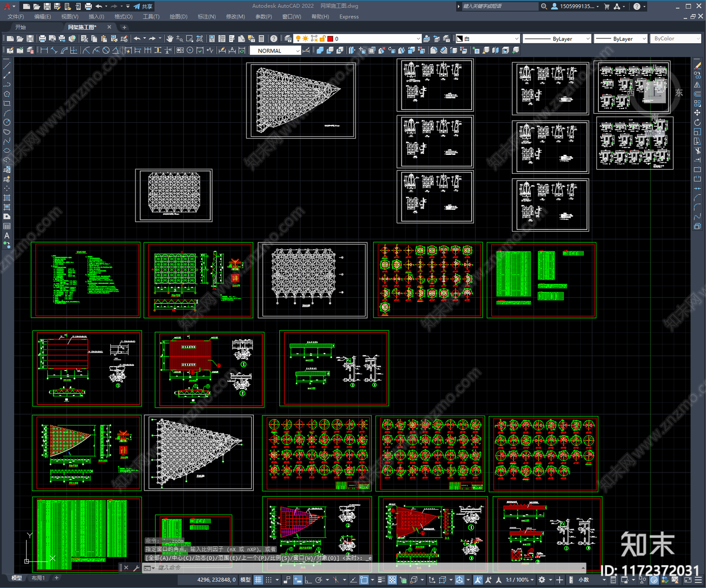Open the 文件(F) menu
Viewport: 706px width, 588px height.
coord(16,17)
